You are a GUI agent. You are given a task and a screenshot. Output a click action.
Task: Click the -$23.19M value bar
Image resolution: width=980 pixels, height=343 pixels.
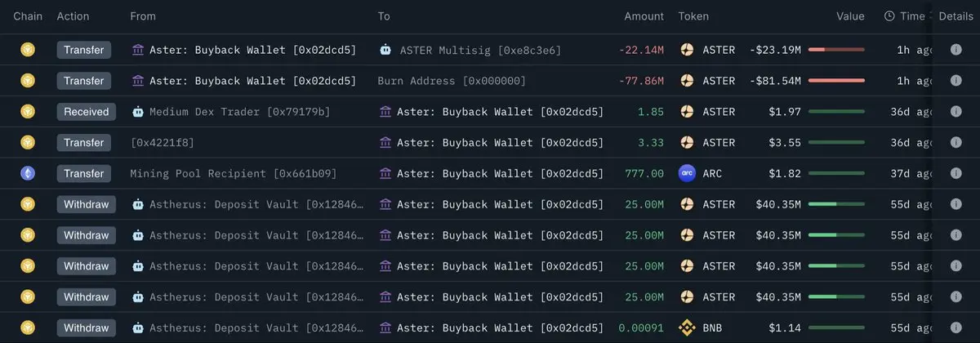point(836,50)
